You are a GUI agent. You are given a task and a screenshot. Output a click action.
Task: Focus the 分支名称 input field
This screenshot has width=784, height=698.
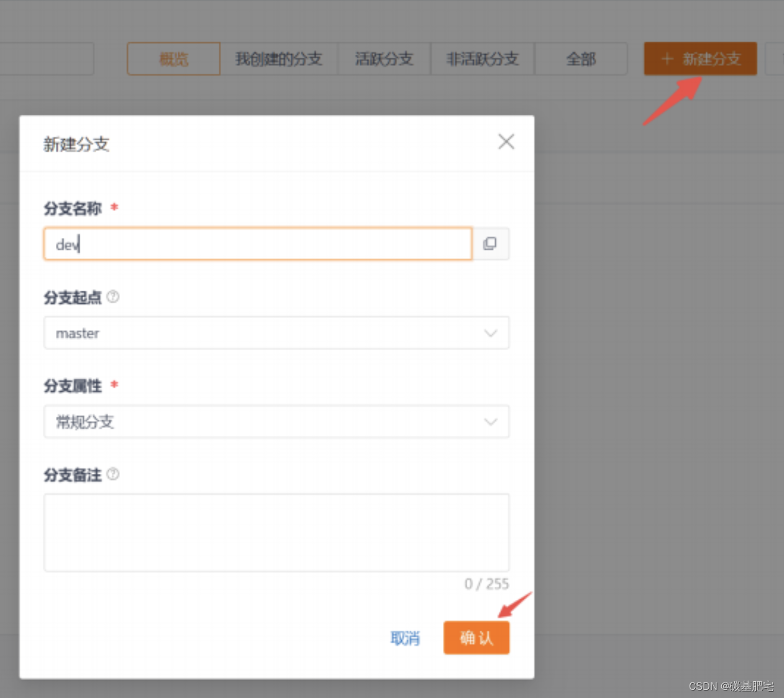258,243
